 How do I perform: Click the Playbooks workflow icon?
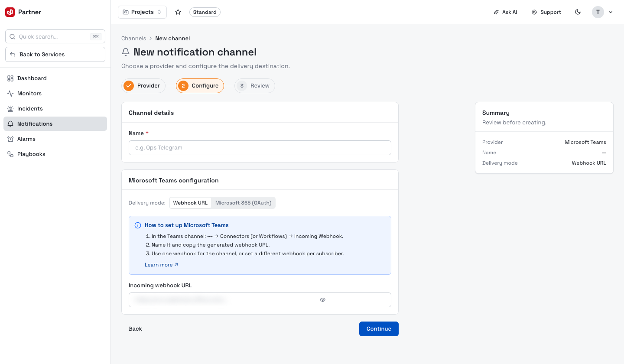tap(10, 154)
